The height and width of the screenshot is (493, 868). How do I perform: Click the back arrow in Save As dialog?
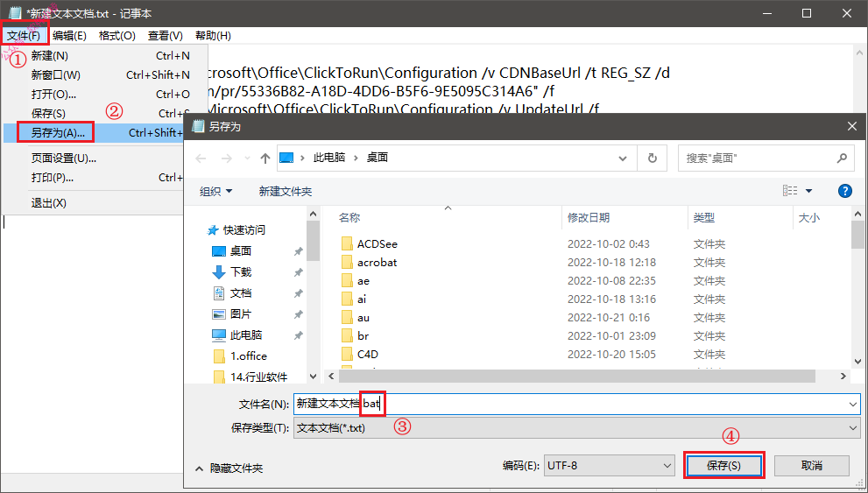click(201, 158)
